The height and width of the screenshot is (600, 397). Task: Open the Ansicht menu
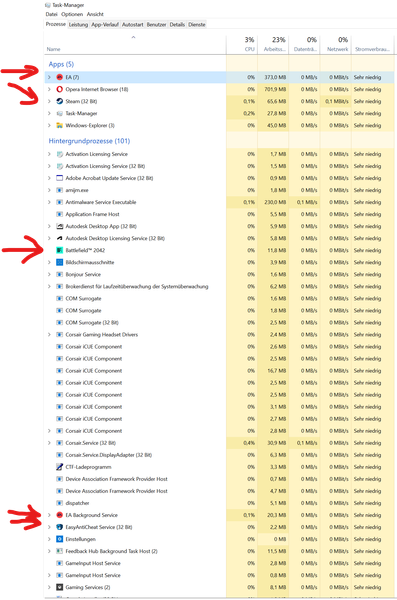coord(95,14)
